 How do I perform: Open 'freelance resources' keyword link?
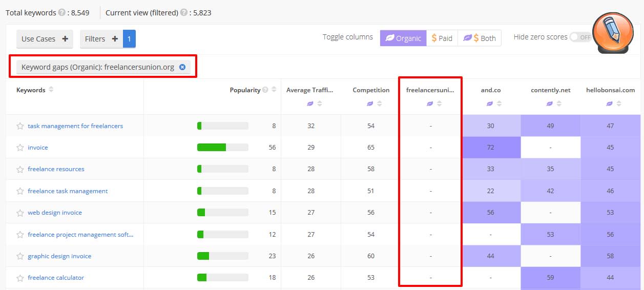pyautogui.click(x=56, y=169)
